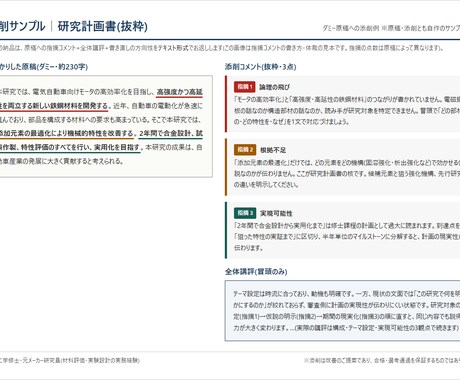Screen dimensions: 460x380
Task: Click the subtitle line mentioning テキスト形式でお返しします
Action: pyautogui.click(x=222, y=48)
